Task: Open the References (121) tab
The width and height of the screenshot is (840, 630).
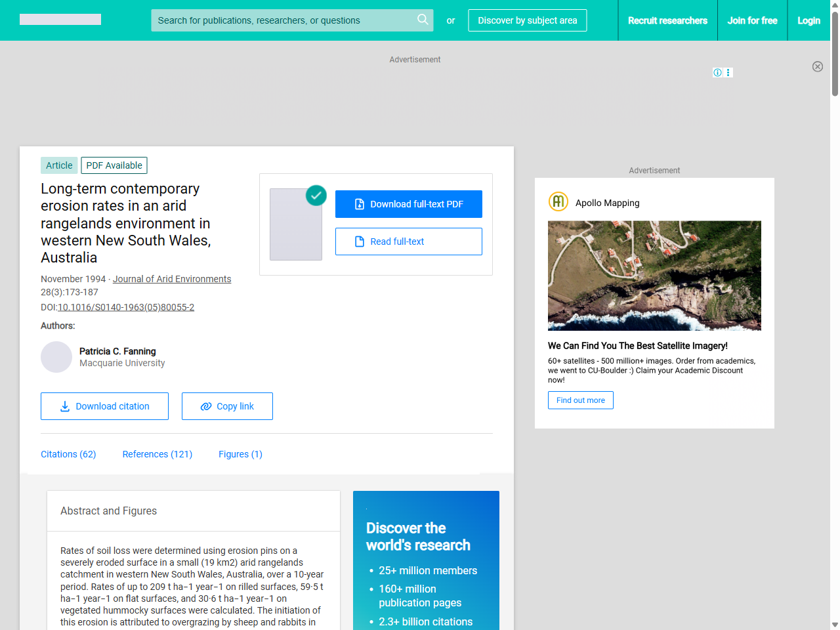Action: pyautogui.click(x=157, y=454)
